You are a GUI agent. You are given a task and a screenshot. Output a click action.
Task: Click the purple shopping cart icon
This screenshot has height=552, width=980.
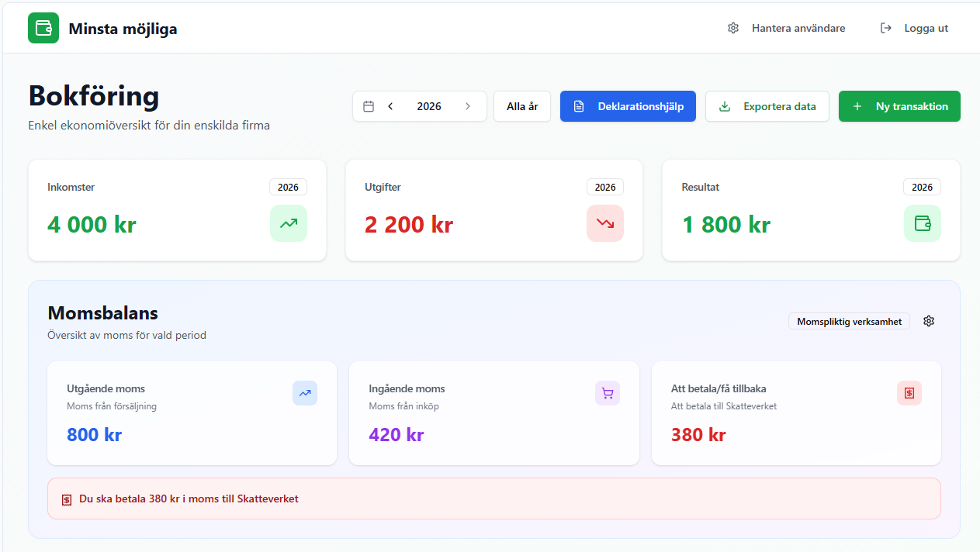[x=608, y=393]
